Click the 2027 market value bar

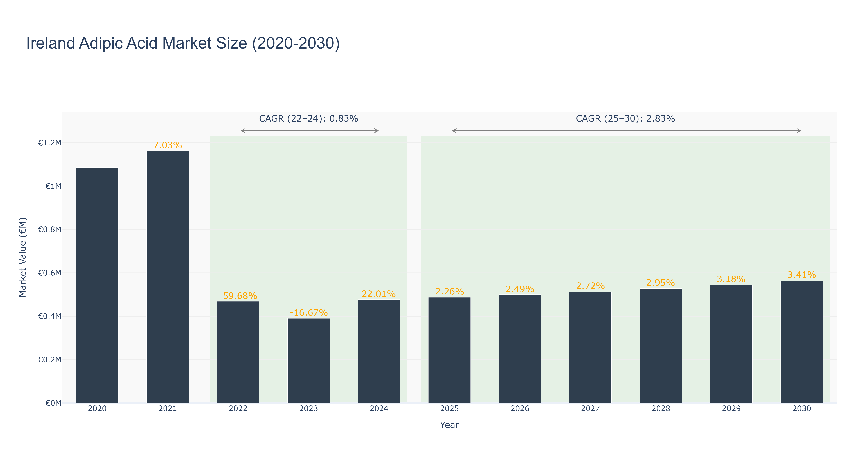tap(590, 347)
